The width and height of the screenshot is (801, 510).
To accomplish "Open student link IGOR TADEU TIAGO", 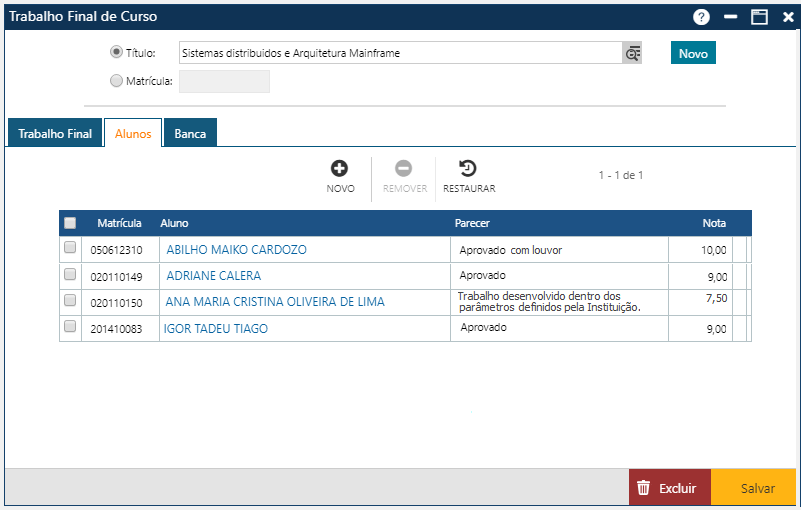I will [216, 329].
